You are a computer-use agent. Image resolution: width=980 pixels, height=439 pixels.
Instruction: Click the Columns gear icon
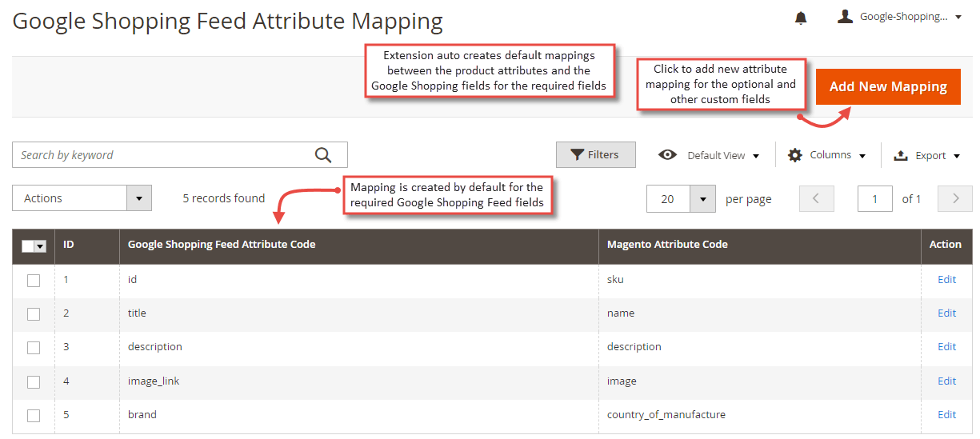pyautogui.click(x=795, y=155)
